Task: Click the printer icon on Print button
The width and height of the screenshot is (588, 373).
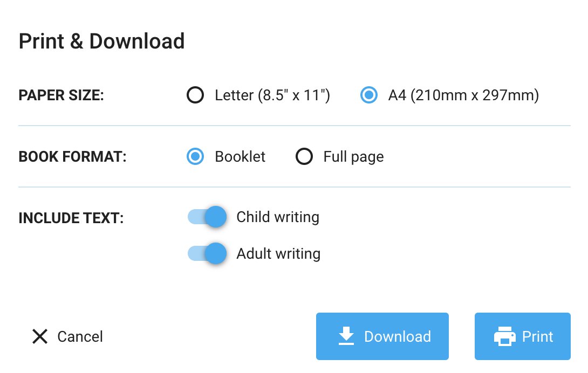Action: coord(505,336)
